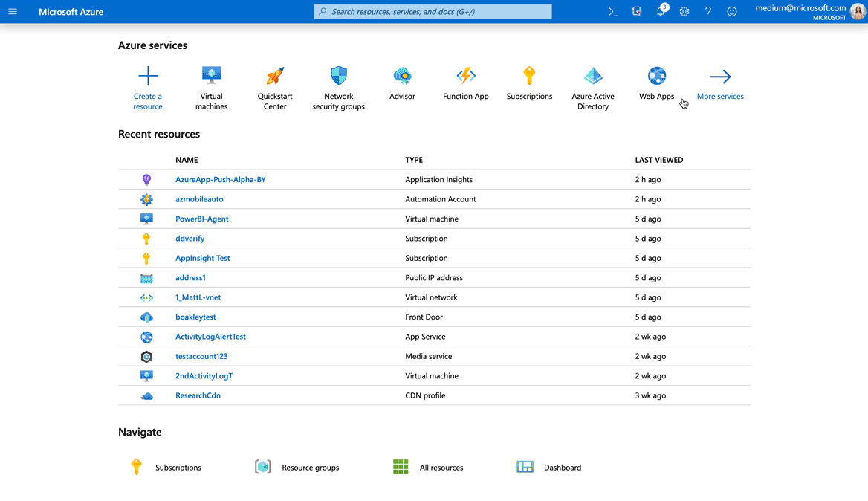Viewport: 868px width, 501px height.
Task: Open the 2ndActivityLogT resource link
Action: 204,376
